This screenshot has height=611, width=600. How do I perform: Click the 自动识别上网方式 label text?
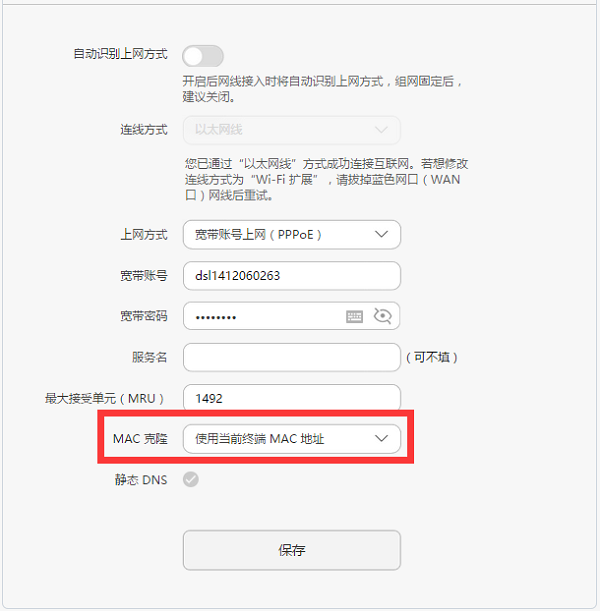point(120,54)
